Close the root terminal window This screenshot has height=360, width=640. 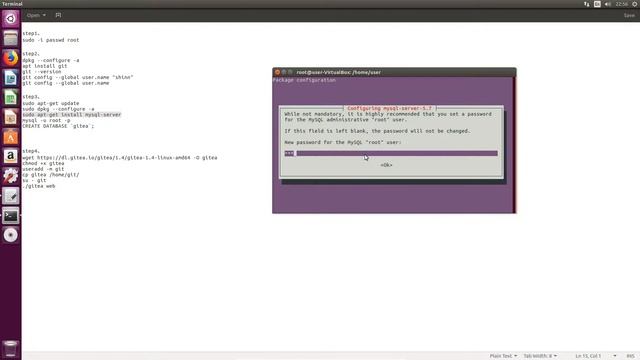(278, 72)
